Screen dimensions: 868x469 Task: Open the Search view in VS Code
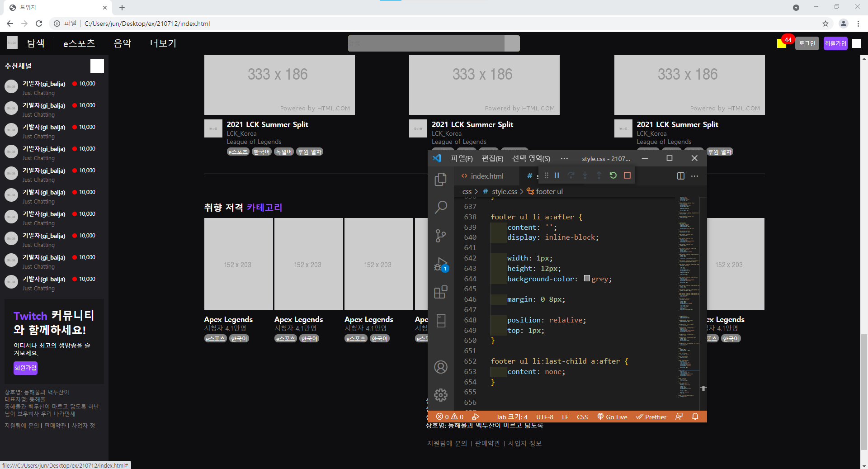(x=441, y=207)
